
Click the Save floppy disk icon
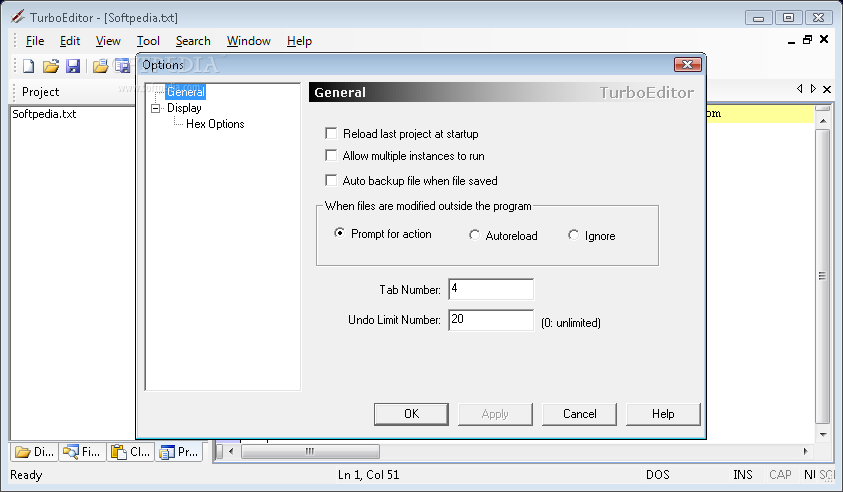[73, 66]
